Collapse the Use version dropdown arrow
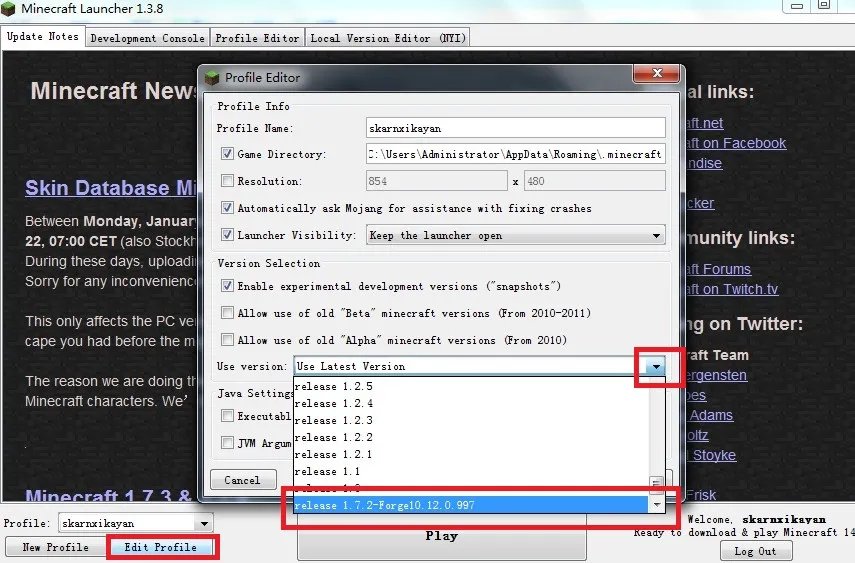 pyautogui.click(x=656, y=367)
